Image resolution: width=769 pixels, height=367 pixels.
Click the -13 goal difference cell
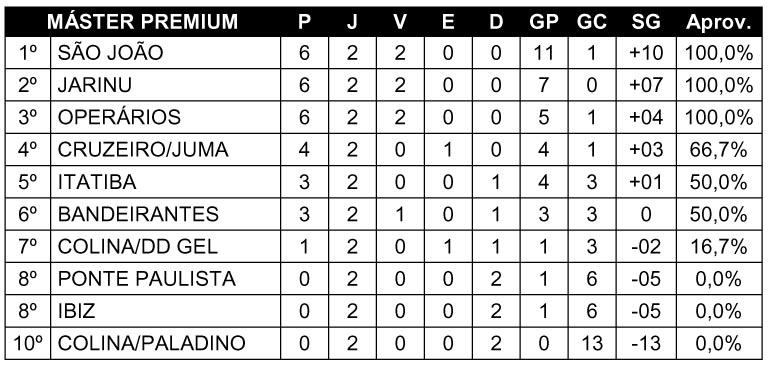click(x=646, y=343)
